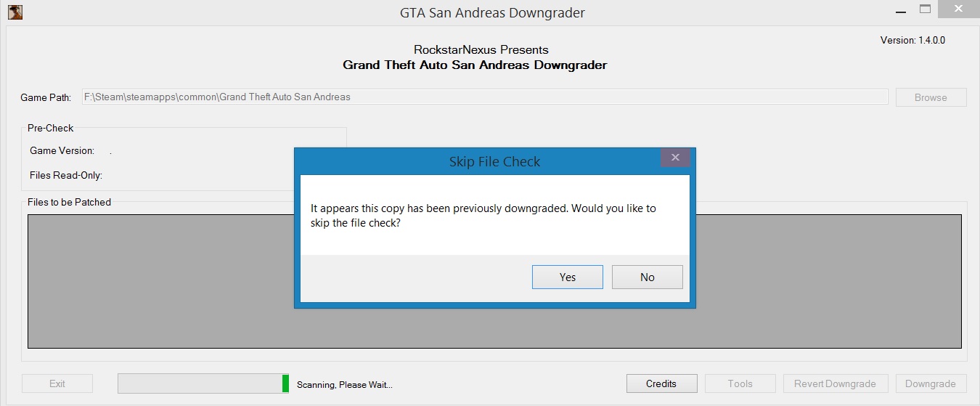Click the 'Files to be Patched' group label
This screenshot has width=980, height=406.
pos(69,202)
